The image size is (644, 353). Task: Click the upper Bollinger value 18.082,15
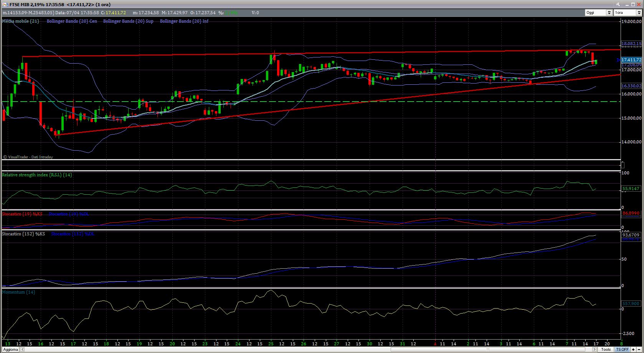[631, 44]
